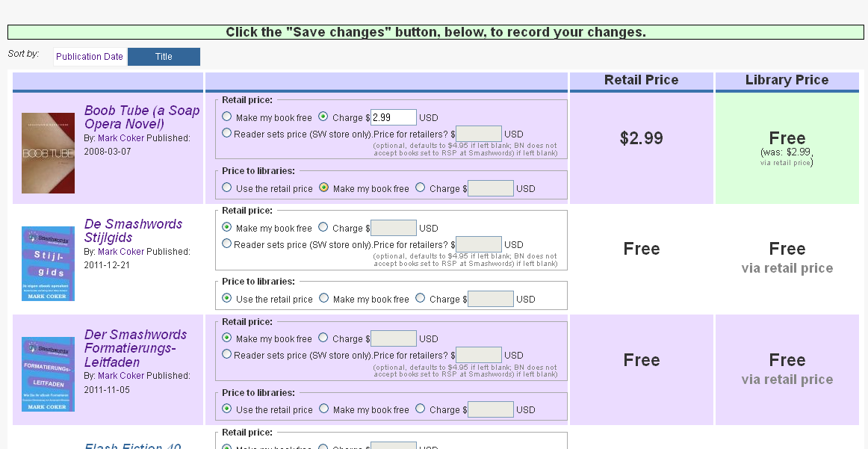Viewport: 868px width, 449px height.
Task: Select library 'Use the retail price' for Boob Tube
Action: click(227, 187)
